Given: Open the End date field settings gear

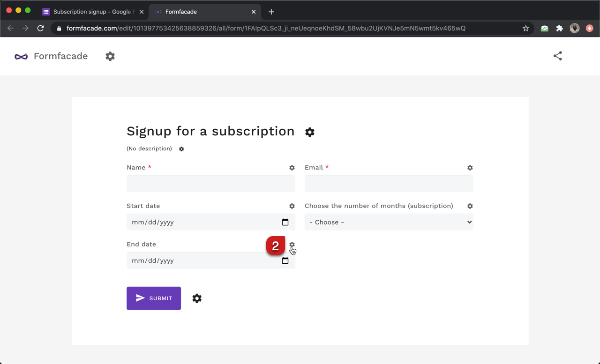Looking at the screenshot, I should coord(292,245).
